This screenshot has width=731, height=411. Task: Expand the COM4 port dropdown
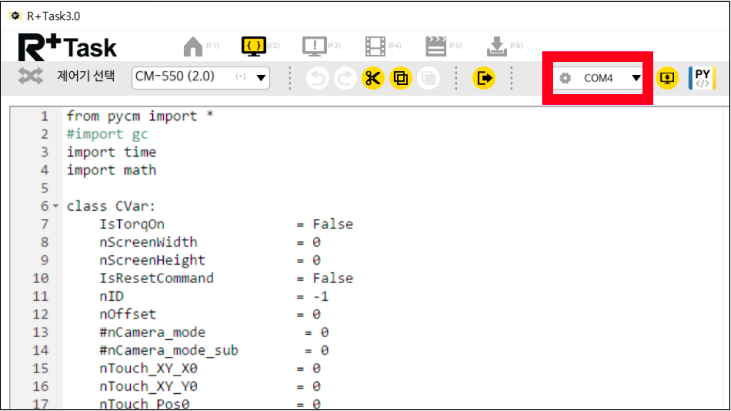635,78
